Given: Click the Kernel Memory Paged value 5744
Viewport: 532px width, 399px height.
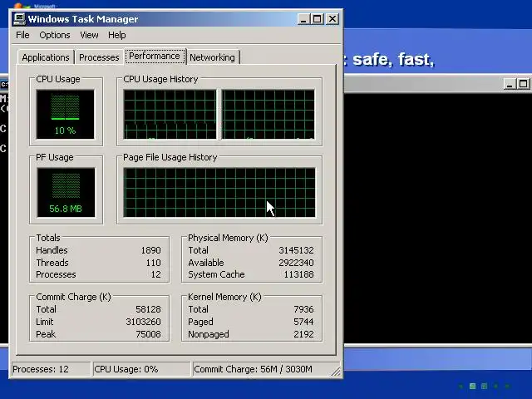Looking at the screenshot, I should tap(303, 322).
